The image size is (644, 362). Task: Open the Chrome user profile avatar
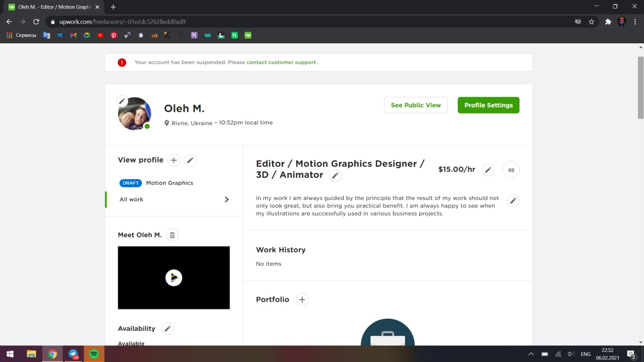click(622, 22)
